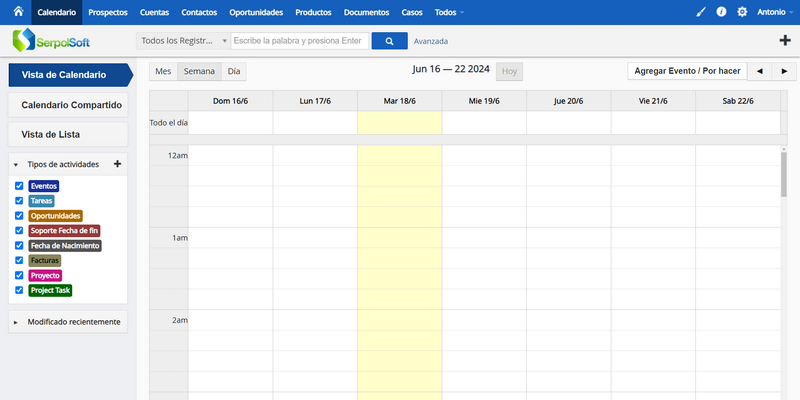Image resolution: width=800 pixels, height=400 pixels.
Task: Go to the home icon in top bar
Action: (18, 11)
